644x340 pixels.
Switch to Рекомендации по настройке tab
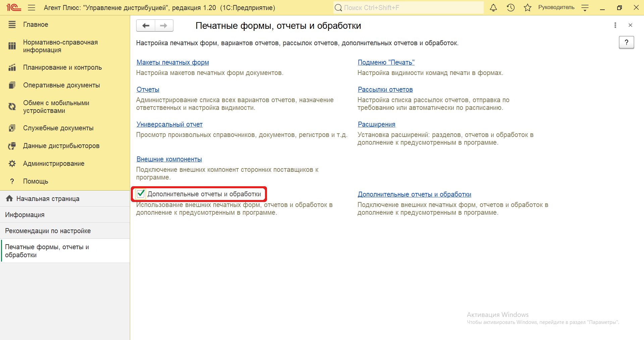(x=48, y=231)
